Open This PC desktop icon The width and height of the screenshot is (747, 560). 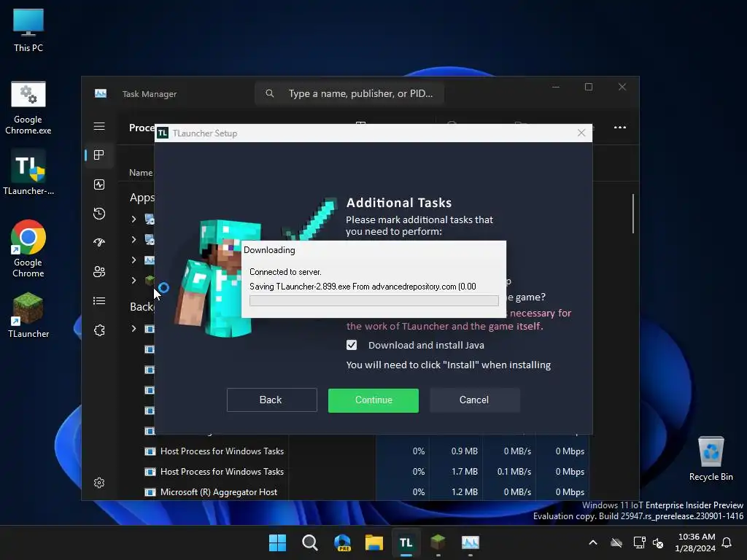coord(28,31)
